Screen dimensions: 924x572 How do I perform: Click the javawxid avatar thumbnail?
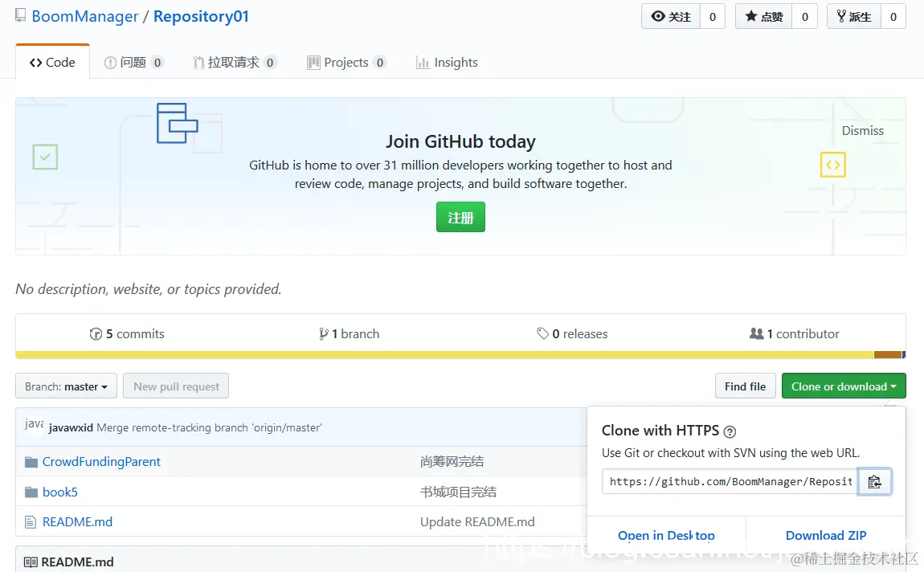click(35, 425)
